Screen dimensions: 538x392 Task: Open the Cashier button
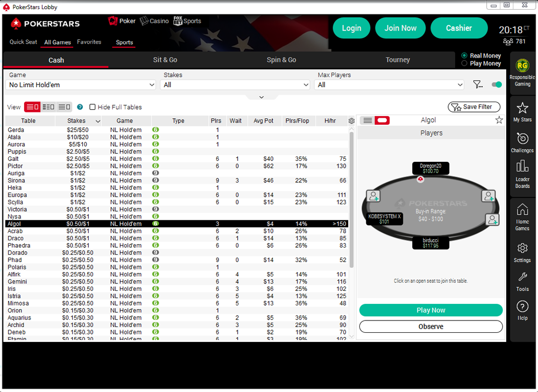tap(459, 28)
